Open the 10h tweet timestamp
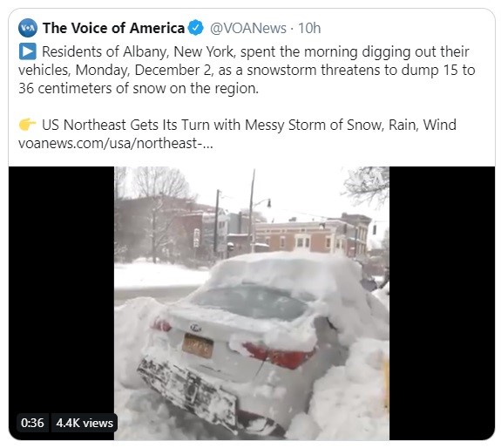This screenshot has height=448, width=501. tap(309, 28)
